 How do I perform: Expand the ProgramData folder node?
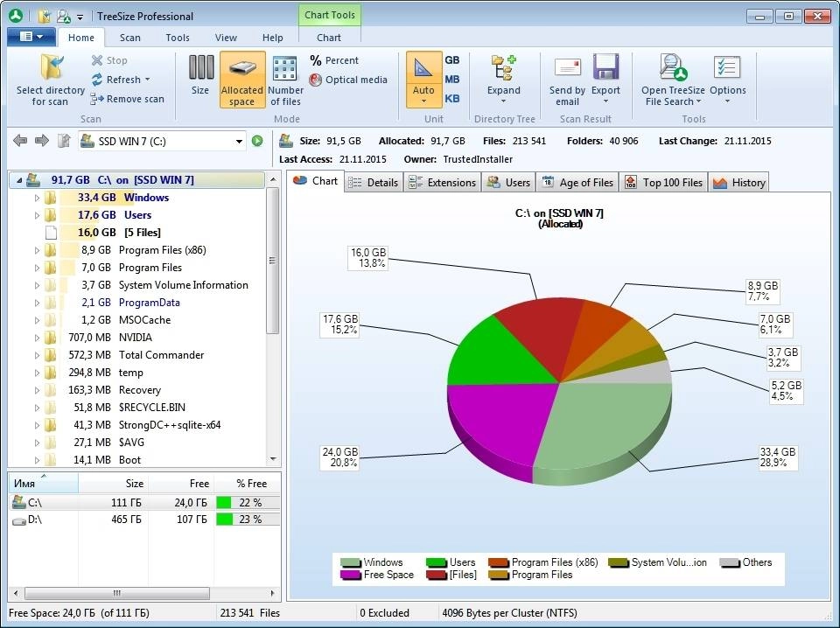[37, 303]
